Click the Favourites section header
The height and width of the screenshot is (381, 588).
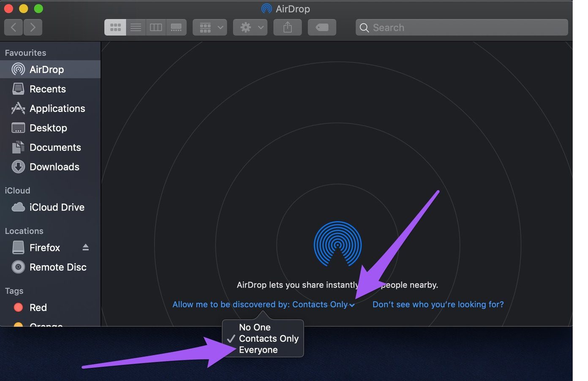pyautogui.click(x=25, y=53)
